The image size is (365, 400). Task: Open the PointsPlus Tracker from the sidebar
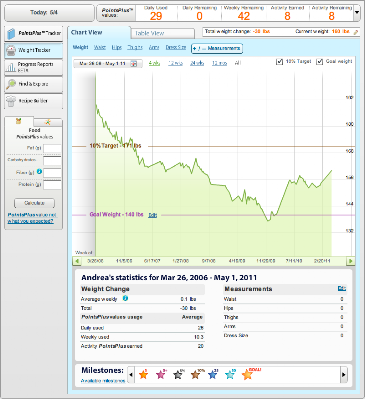tap(34, 33)
